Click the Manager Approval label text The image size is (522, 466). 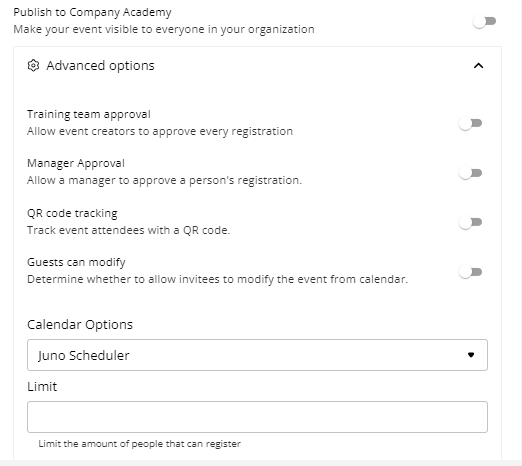(x=76, y=163)
